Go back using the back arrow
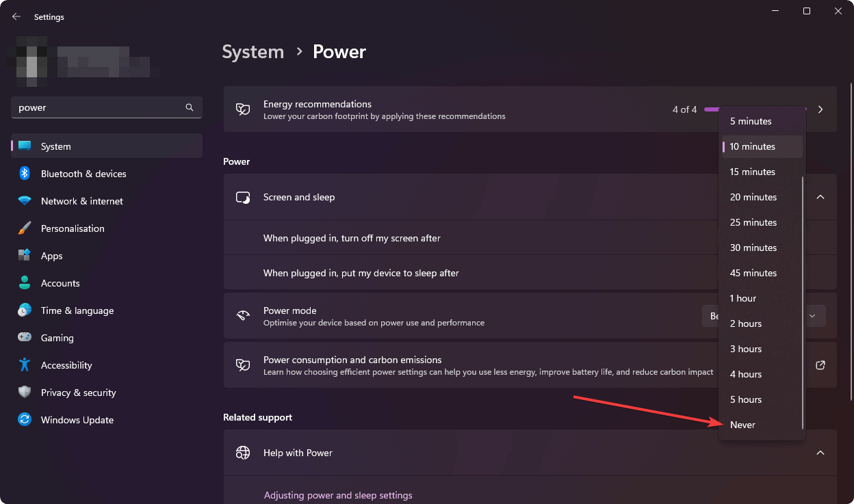This screenshot has width=854, height=504. click(15, 16)
